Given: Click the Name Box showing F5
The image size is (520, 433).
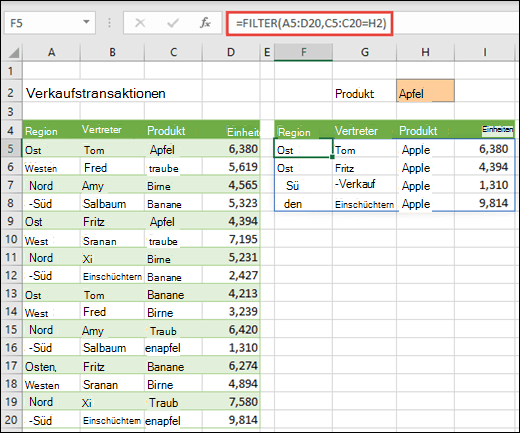Looking at the screenshot, I should point(50,23).
